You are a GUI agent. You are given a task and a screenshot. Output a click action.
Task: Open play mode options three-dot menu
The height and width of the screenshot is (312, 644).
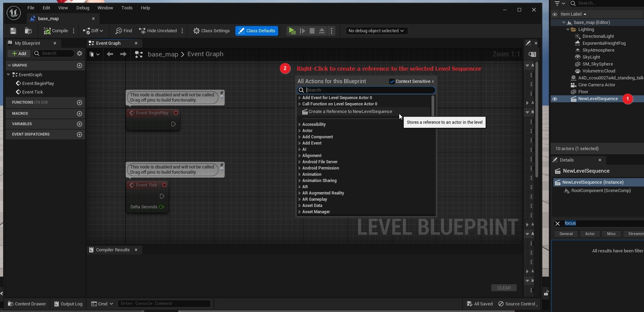pos(332,31)
